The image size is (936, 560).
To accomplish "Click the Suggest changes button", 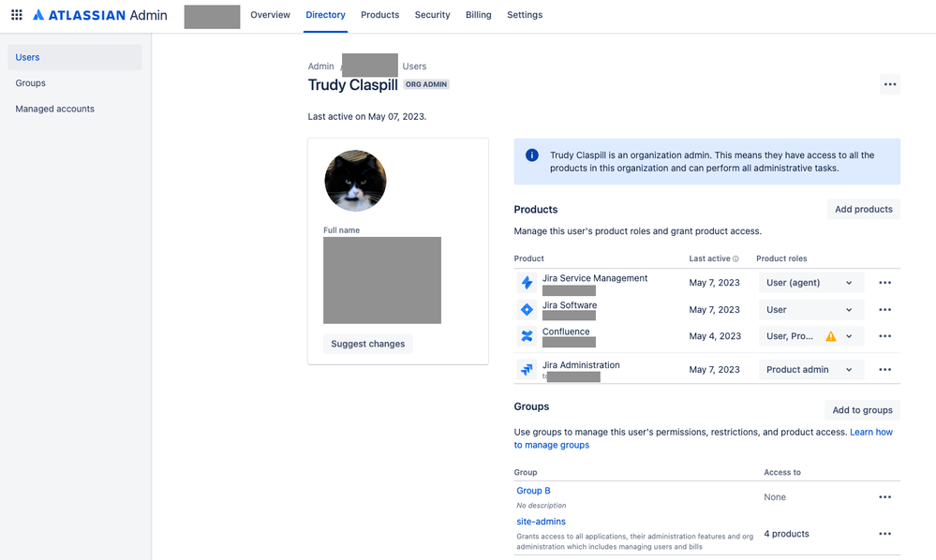I will [x=367, y=344].
